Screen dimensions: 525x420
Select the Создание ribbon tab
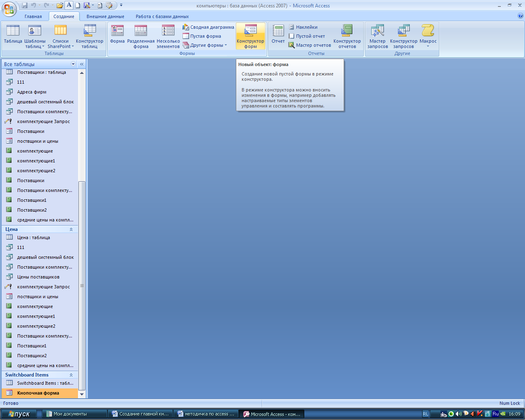tap(64, 16)
